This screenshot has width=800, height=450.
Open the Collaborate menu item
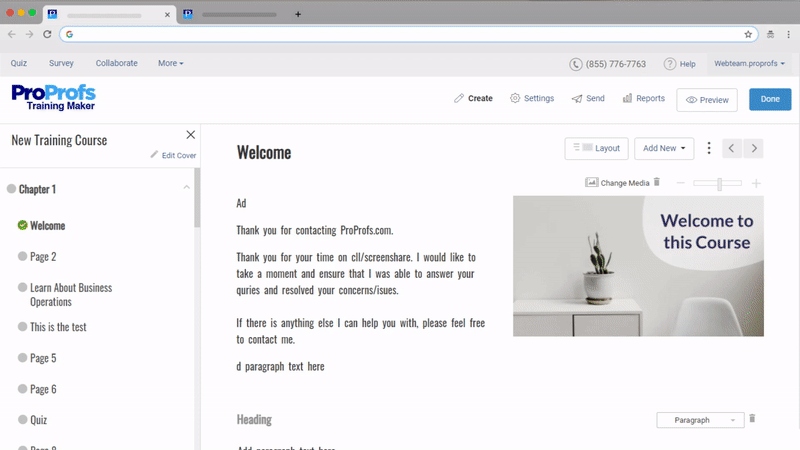click(116, 63)
